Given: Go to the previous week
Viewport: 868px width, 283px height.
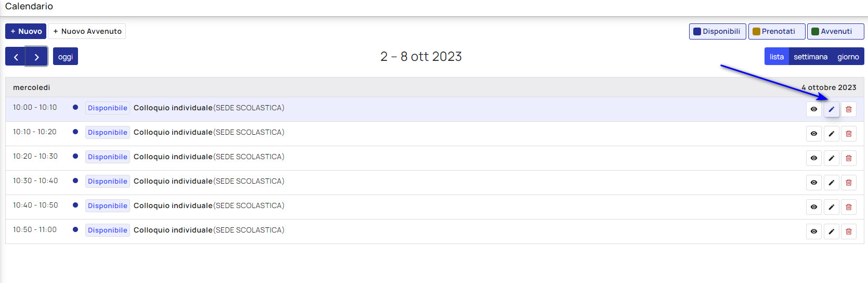Looking at the screenshot, I should (x=16, y=57).
